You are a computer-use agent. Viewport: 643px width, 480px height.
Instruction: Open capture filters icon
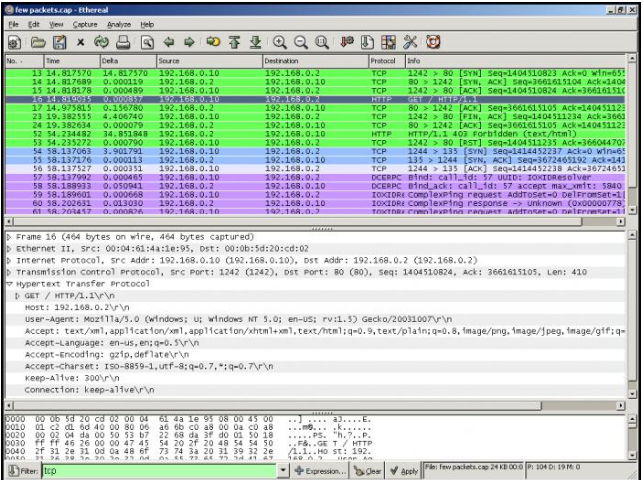point(347,42)
